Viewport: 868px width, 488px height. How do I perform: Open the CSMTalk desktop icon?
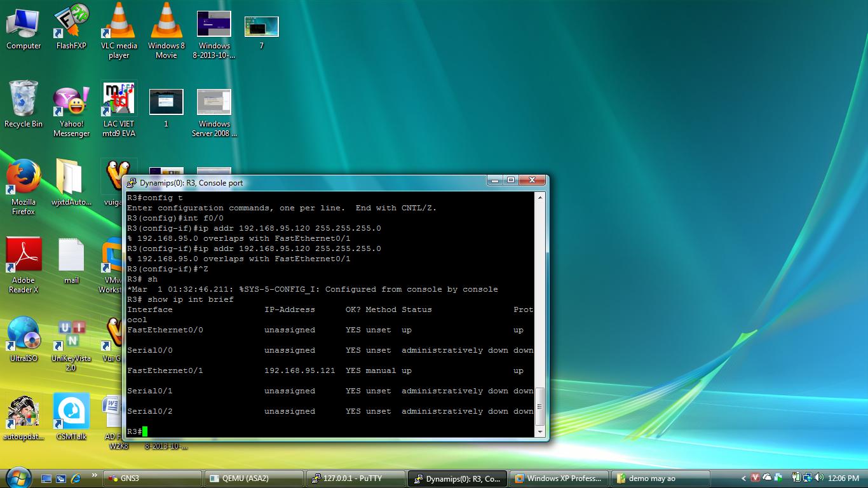pyautogui.click(x=71, y=413)
